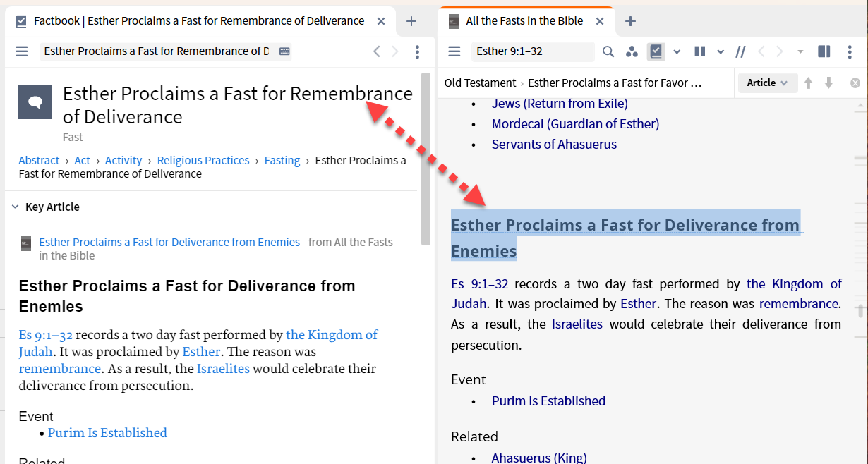Toggle the side-by-side panel layout icon

tap(824, 51)
